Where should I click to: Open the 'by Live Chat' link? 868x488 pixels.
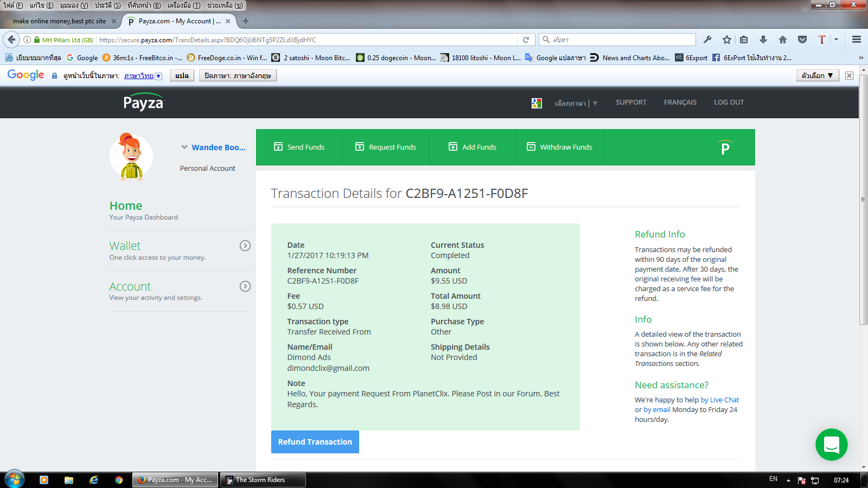click(720, 400)
